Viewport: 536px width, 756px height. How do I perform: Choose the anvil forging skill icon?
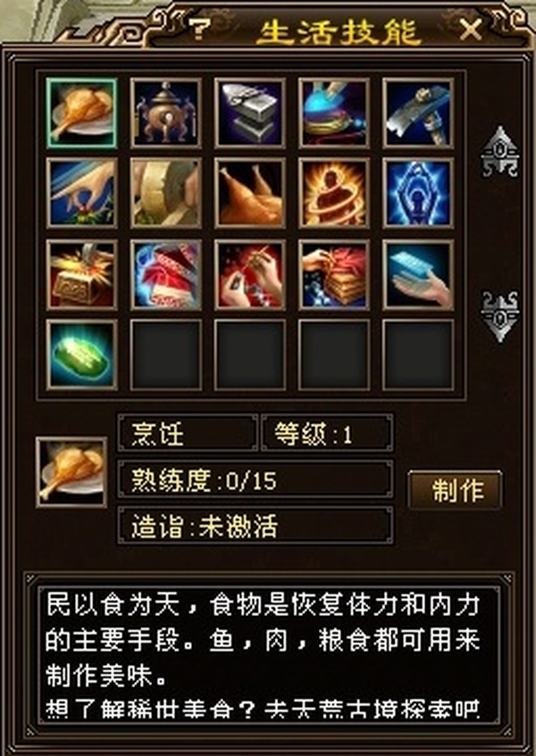click(x=250, y=113)
